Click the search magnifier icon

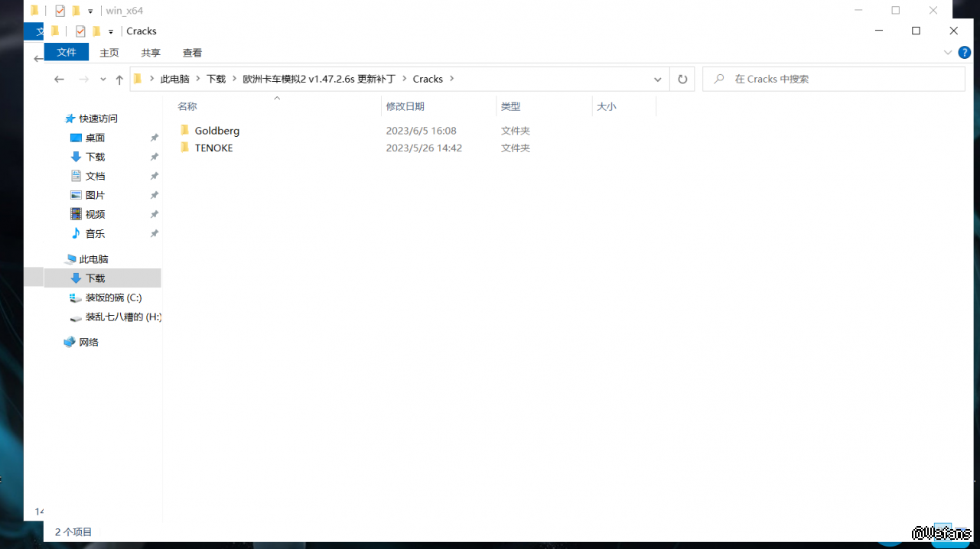[x=718, y=79]
